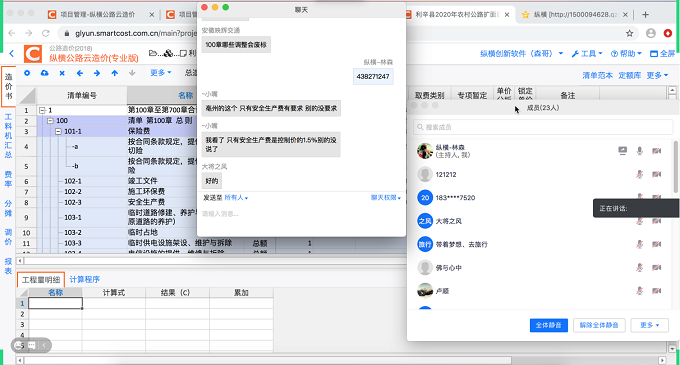Toggle camera icon of member 121212

(657, 174)
